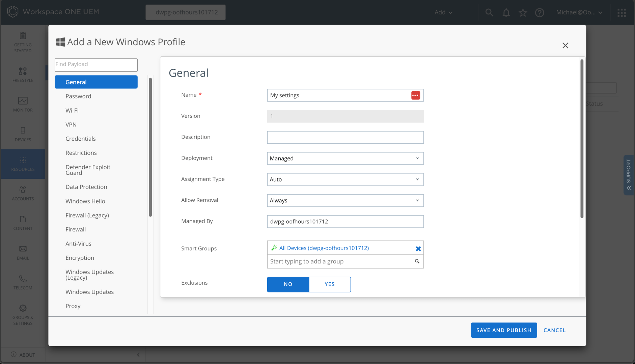Image resolution: width=635 pixels, height=364 pixels.
Task: Expand the Allow Removal dropdown
Action: [x=345, y=201]
